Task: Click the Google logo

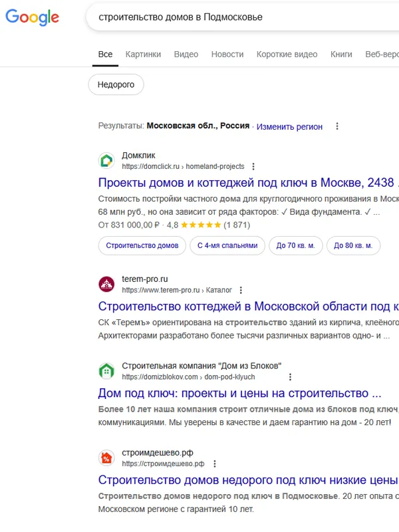Action: [x=32, y=17]
